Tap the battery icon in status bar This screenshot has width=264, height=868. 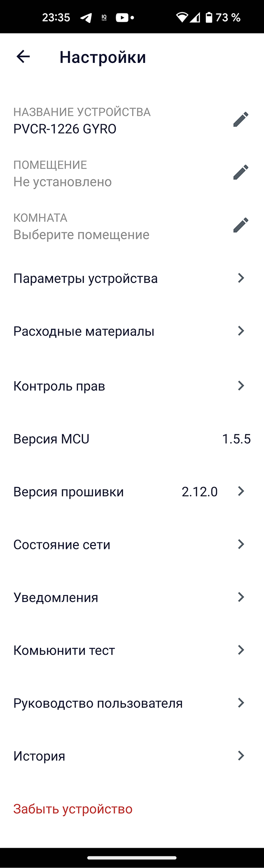(209, 18)
